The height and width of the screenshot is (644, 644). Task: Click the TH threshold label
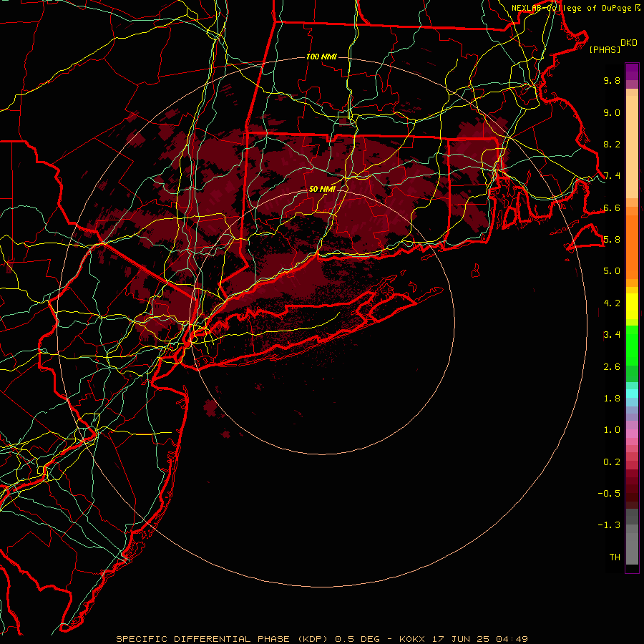pos(615,557)
